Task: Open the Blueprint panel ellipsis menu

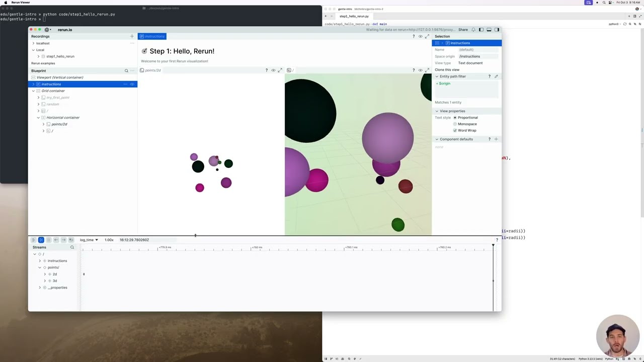Action: pyautogui.click(x=133, y=71)
